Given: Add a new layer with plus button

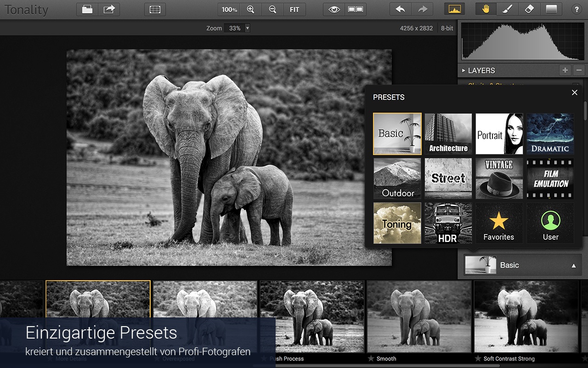Looking at the screenshot, I should click(x=565, y=70).
